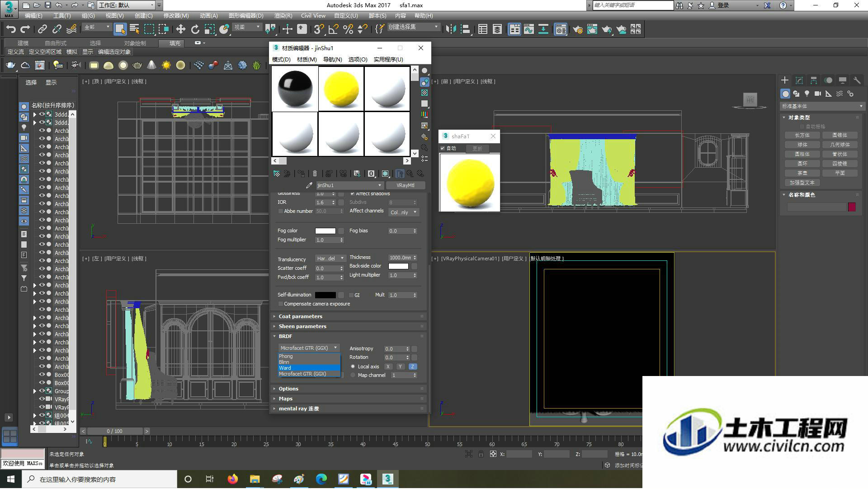Open Firefox from the taskbar
868x489 pixels.
point(232,479)
